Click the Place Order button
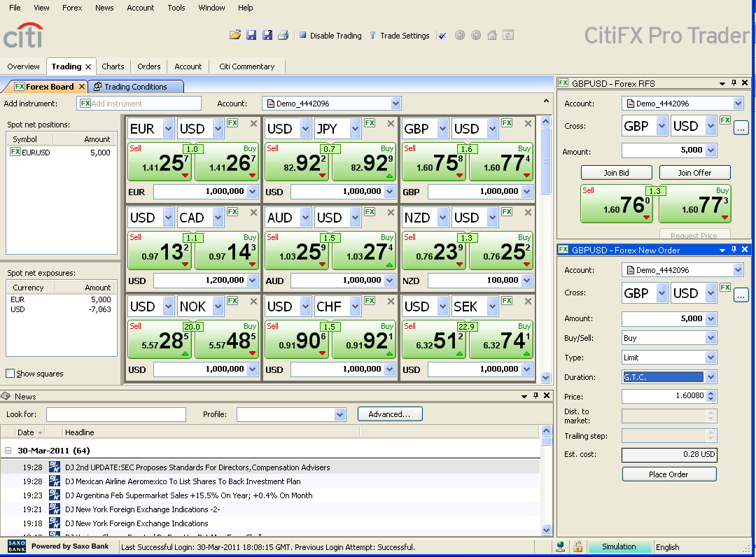 [x=668, y=474]
